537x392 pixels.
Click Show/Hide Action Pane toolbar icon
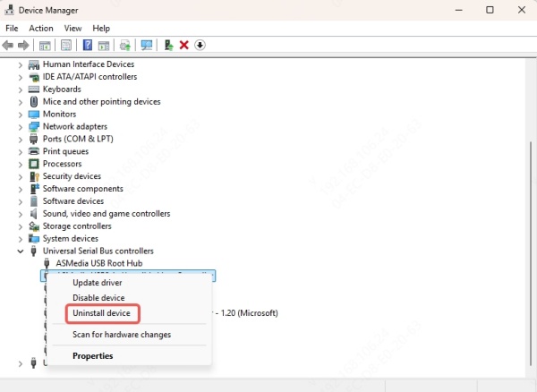point(104,45)
